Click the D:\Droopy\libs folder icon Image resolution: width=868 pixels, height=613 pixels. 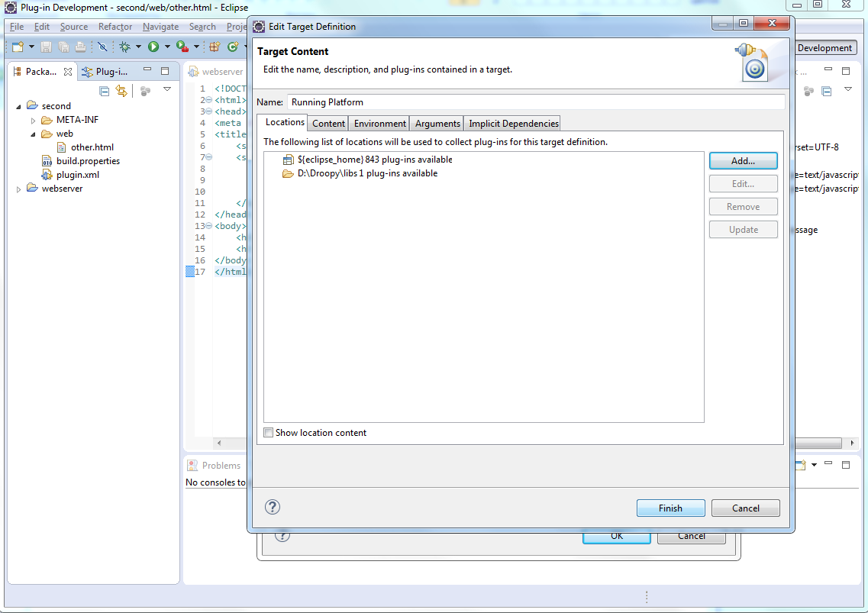coord(288,174)
